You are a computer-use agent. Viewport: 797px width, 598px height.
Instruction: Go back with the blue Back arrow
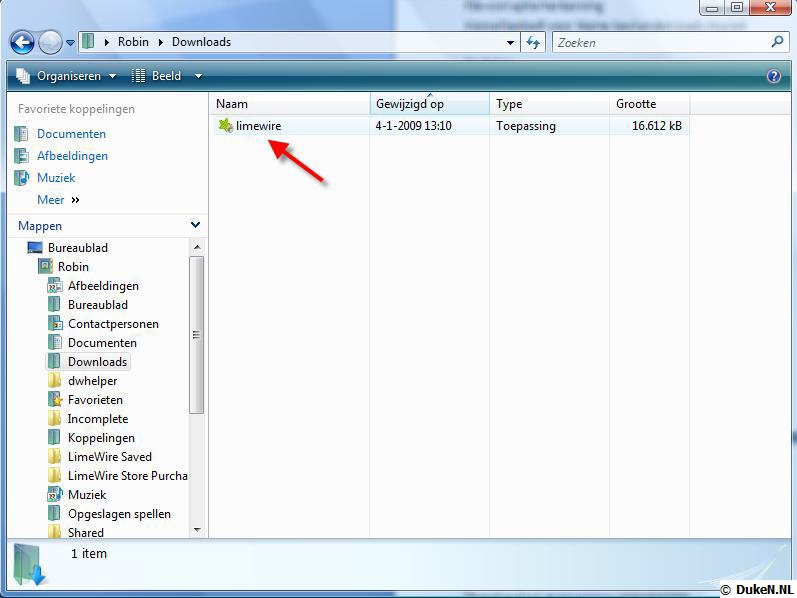click(22, 43)
